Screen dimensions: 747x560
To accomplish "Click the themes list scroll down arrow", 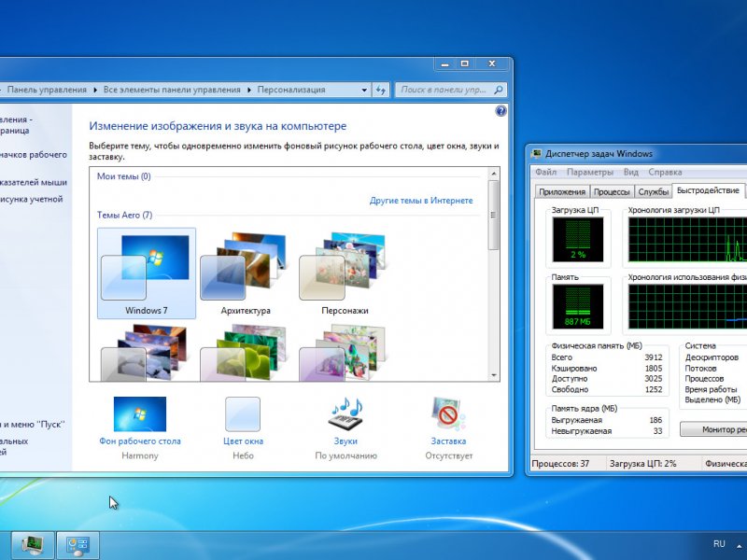I will pyautogui.click(x=494, y=375).
